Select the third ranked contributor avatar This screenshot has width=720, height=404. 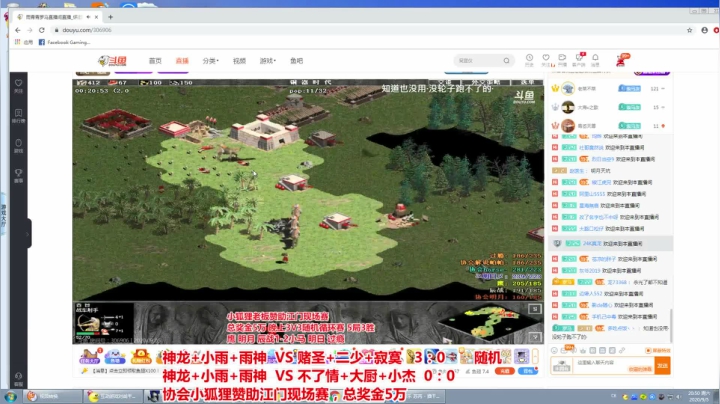[568, 125]
